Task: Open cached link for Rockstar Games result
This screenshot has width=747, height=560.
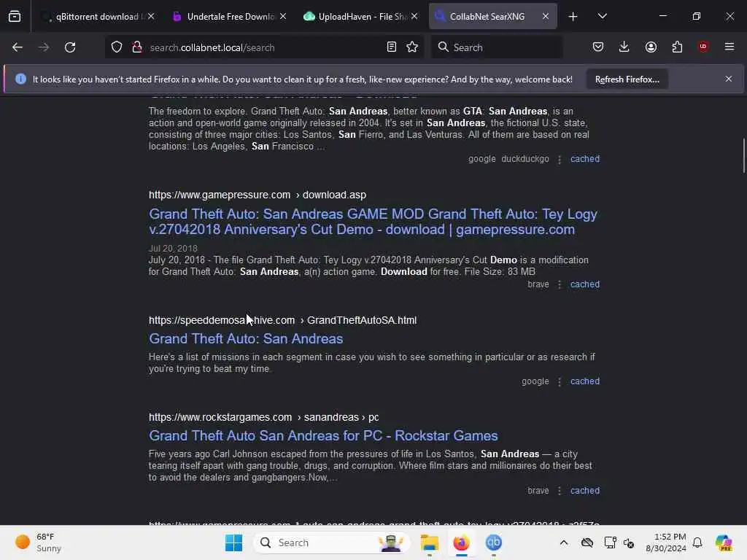Action: pos(585,491)
